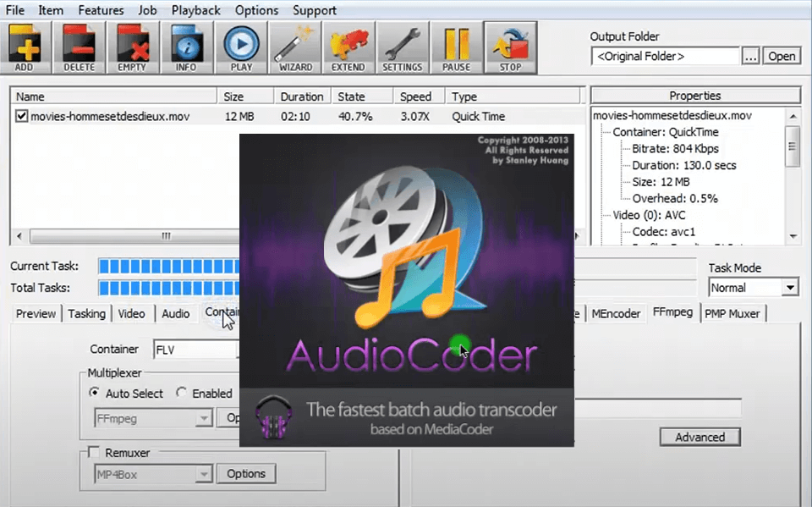Open the Item menu
This screenshot has width=812, height=507.
(50, 10)
